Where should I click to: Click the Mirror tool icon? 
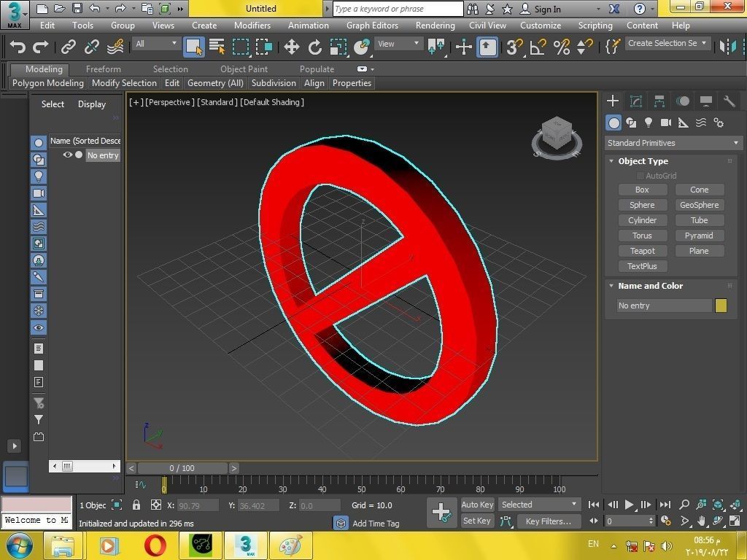(728, 47)
